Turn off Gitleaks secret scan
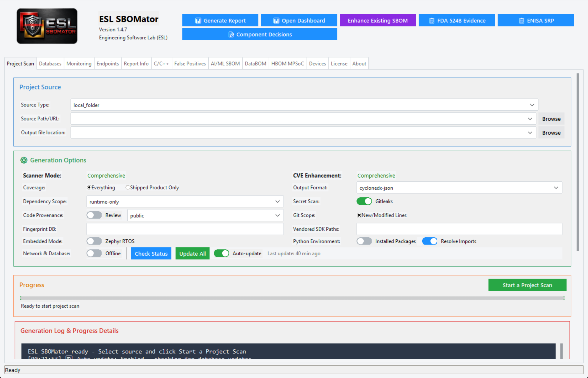The image size is (588, 378). coord(364,201)
